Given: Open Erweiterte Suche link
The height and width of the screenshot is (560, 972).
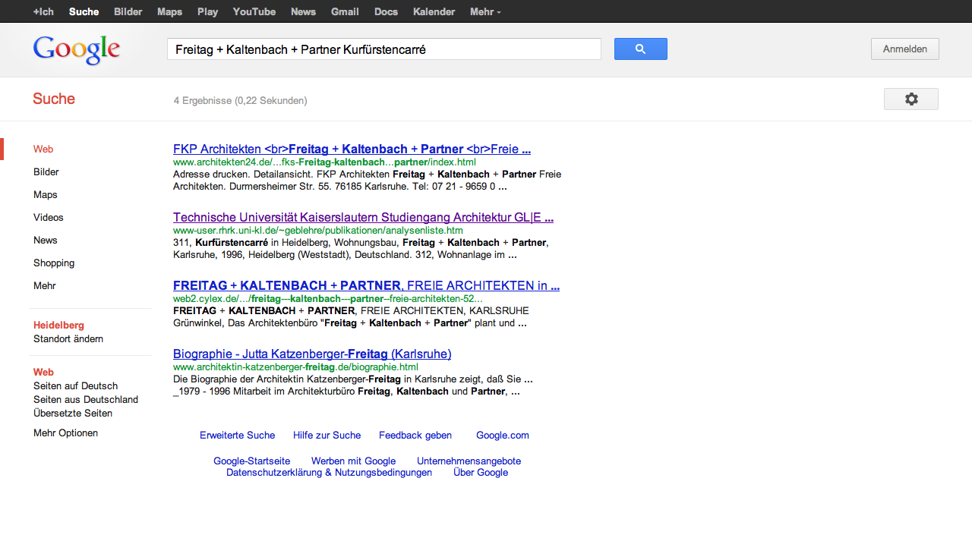Looking at the screenshot, I should click(237, 436).
